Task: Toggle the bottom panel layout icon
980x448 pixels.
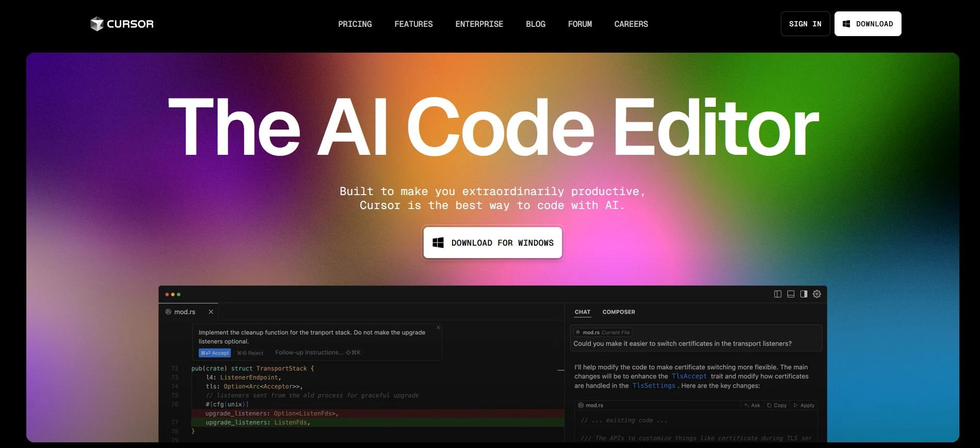Action: coord(791,294)
